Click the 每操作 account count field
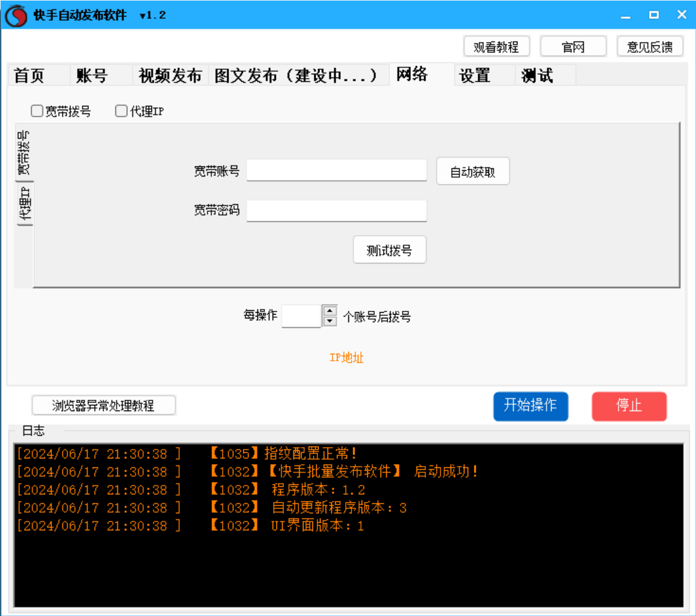 [301, 317]
